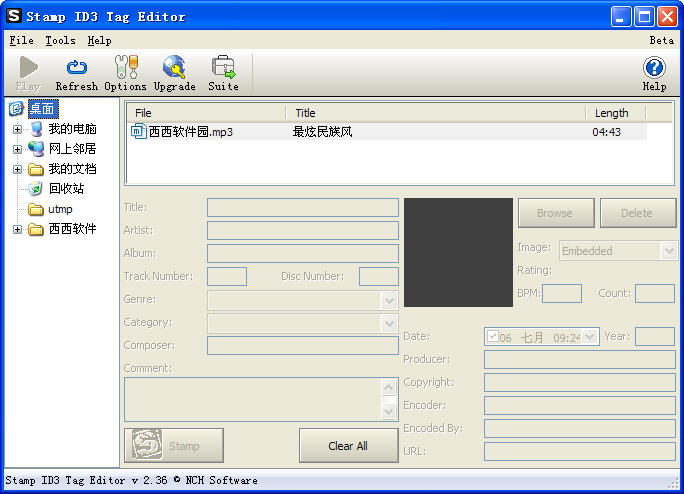The height and width of the screenshot is (494, 684).
Task: Select 回收站 in the folder tree
Action: (66, 189)
